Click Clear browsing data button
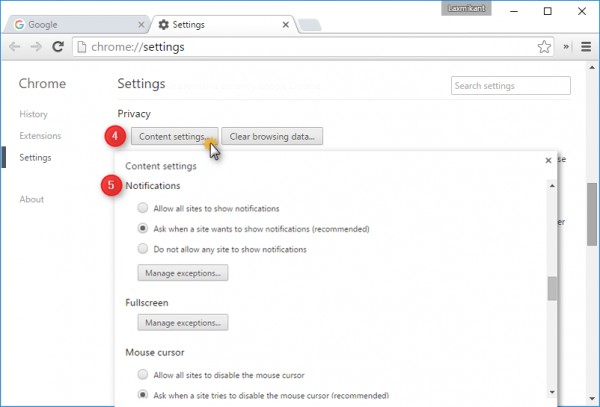 click(272, 136)
